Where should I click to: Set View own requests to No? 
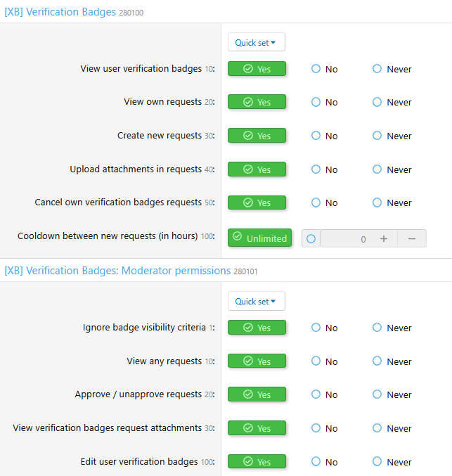click(324, 102)
